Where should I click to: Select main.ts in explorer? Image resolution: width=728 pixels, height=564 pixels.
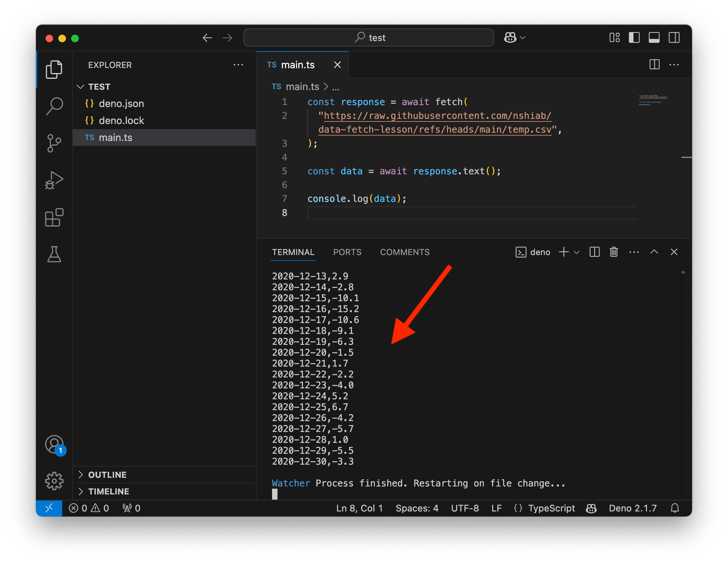(x=164, y=138)
